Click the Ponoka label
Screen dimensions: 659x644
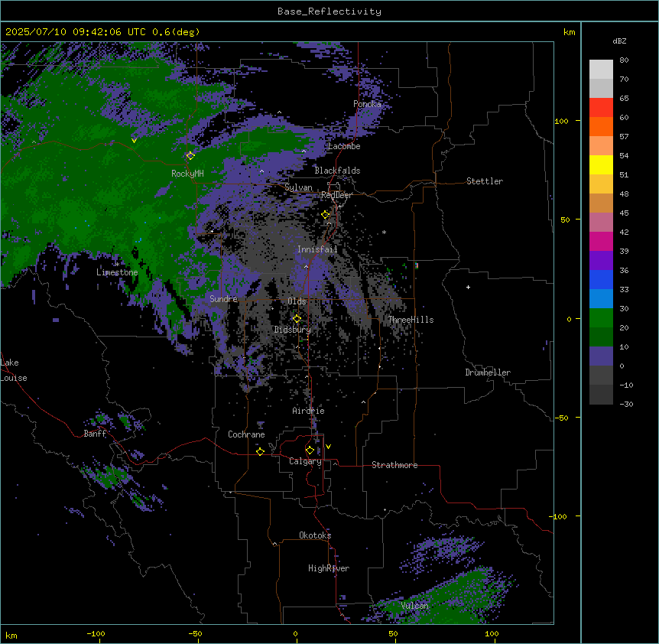pos(367,104)
